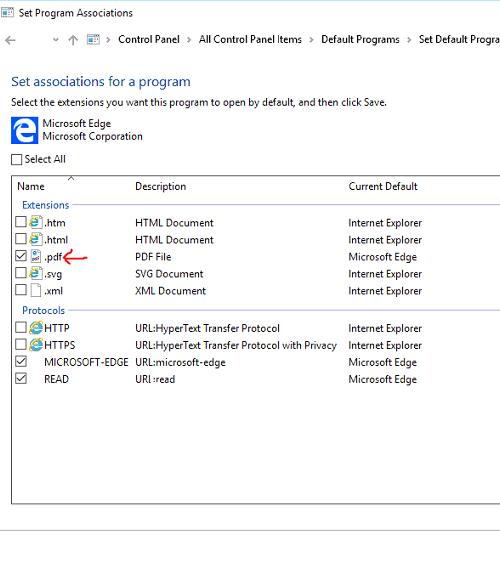This screenshot has width=500, height=565.
Task: Open recent locations dropdown arrow
Action: pos(55,40)
